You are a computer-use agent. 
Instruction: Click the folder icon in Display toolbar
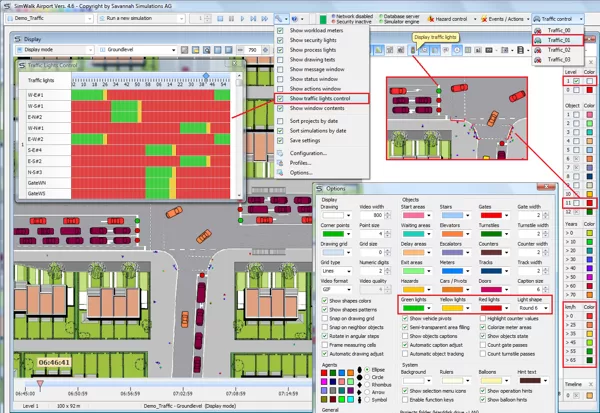(x=196, y=50)
